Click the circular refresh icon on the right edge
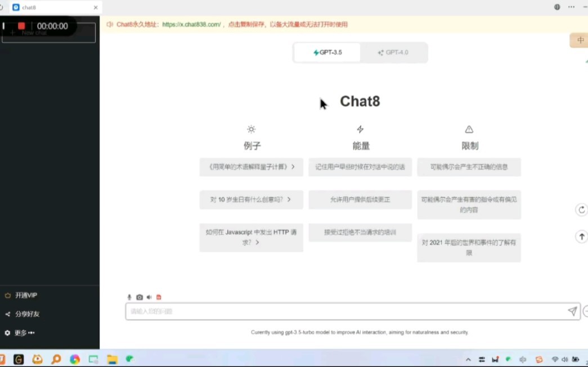The height and width of the screenshot is (367, 588). (x=582, y=210)
